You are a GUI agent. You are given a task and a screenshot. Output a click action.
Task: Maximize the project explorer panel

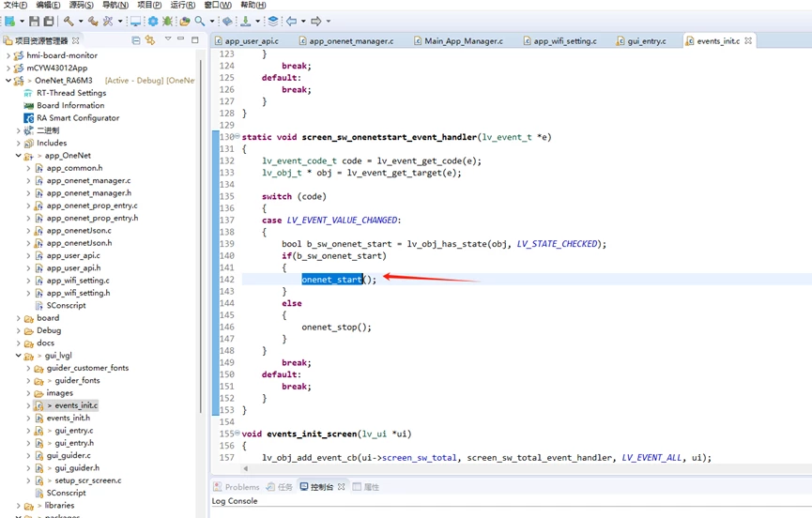tap(194, 39)
